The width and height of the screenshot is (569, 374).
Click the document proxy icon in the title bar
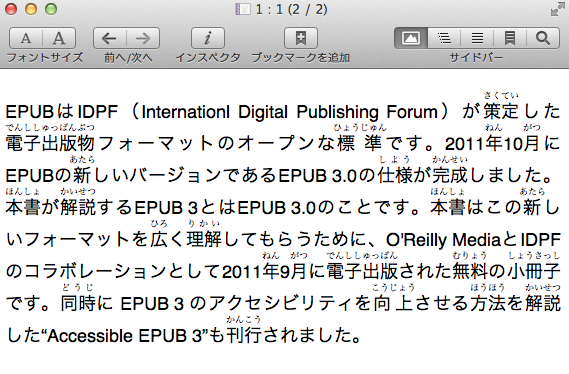242,9
